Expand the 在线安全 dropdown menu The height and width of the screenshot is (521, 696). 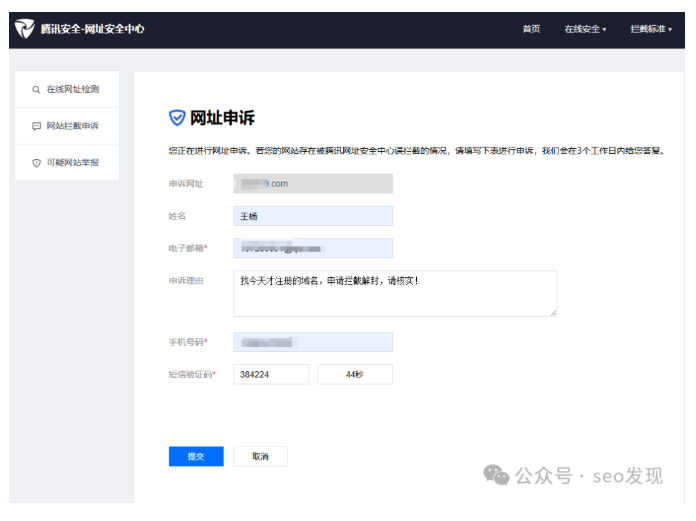tap(585, 29)
